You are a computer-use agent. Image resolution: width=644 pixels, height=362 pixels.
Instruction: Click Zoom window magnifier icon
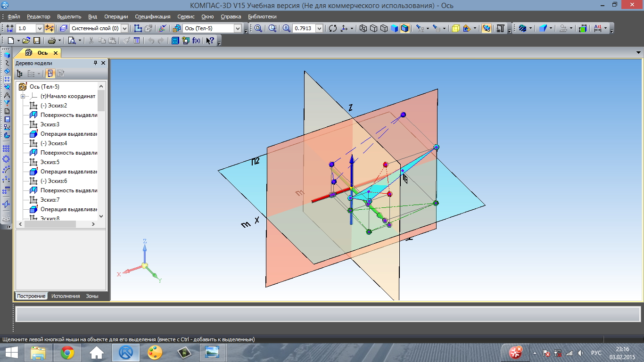pyautogui.click(x=272, y=28)
